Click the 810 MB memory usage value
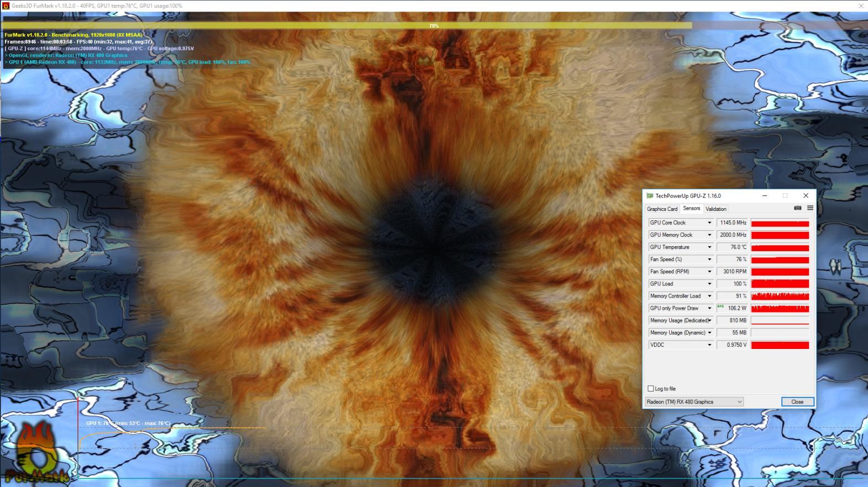 (x=732, y=320)
